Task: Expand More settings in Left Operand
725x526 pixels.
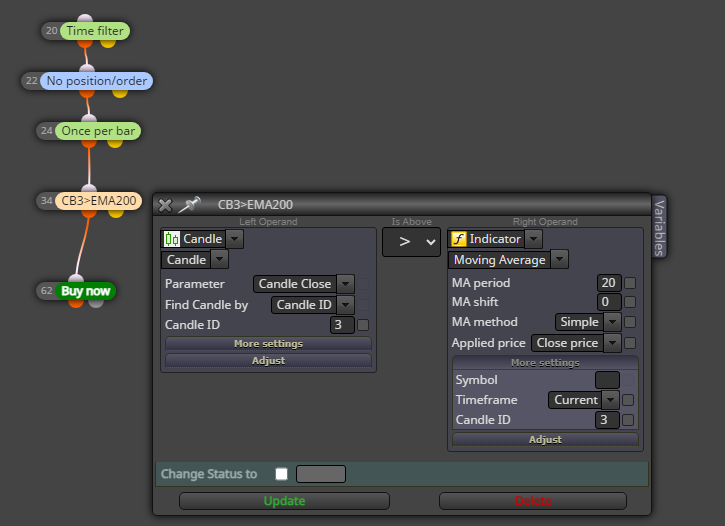Action: (268, 343)
